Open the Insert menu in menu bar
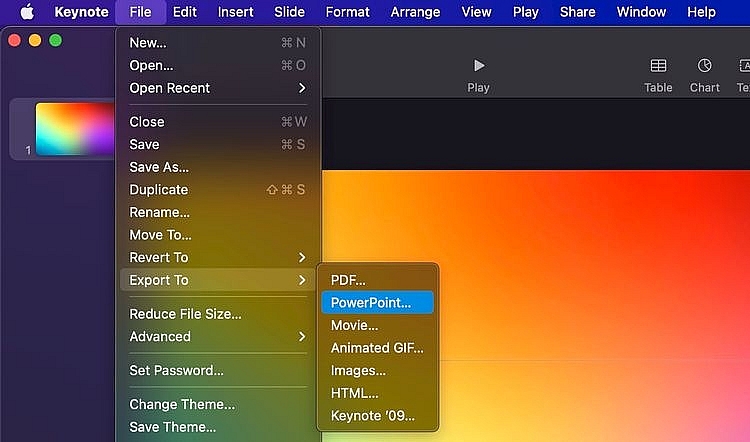This screenshot has height=442, width=750. 235,12
